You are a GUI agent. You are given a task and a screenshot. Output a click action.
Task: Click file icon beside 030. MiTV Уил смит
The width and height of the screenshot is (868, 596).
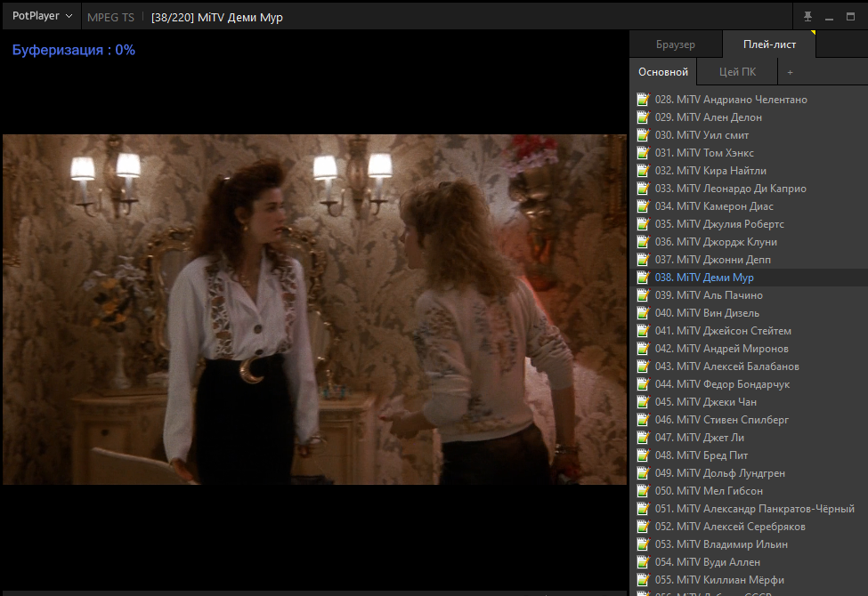pyautogui.click(x=644, y=135)
